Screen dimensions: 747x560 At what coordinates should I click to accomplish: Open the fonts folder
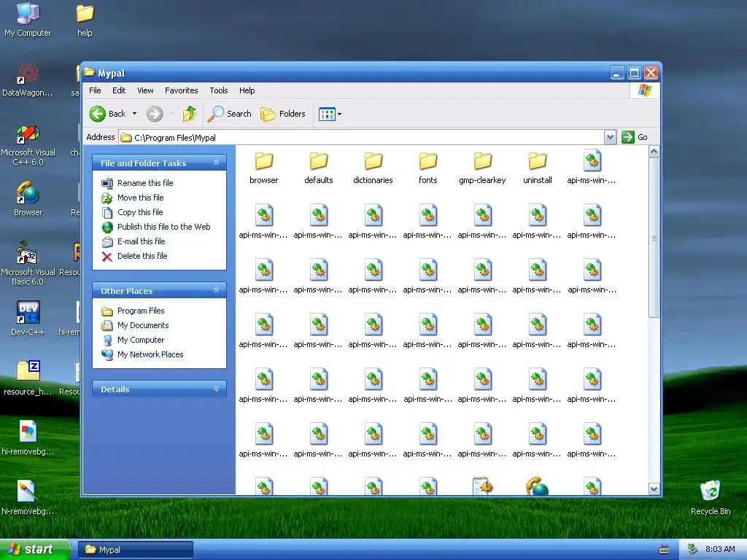[x=427, y=168]
